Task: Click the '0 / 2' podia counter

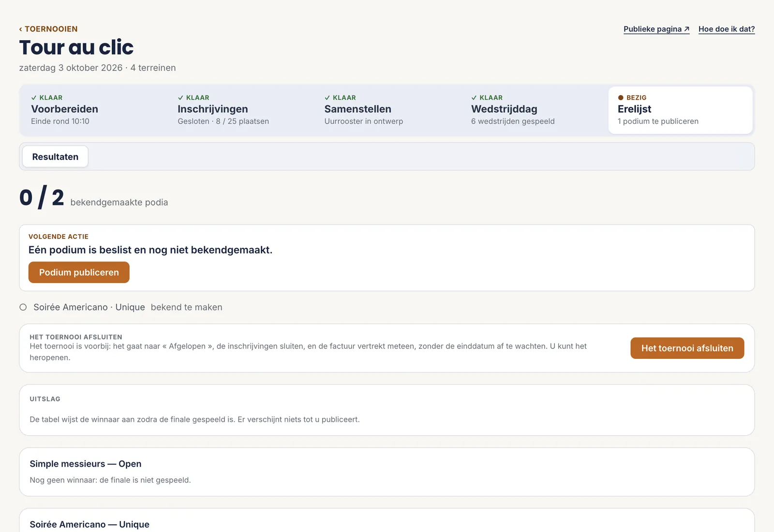Action: click(42, 197)
